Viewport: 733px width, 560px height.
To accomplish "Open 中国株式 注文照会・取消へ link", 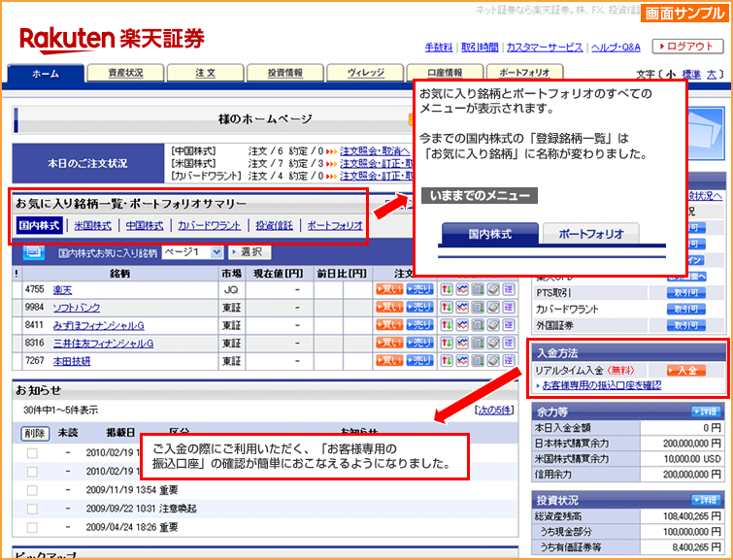I will [x=375, y=151].
